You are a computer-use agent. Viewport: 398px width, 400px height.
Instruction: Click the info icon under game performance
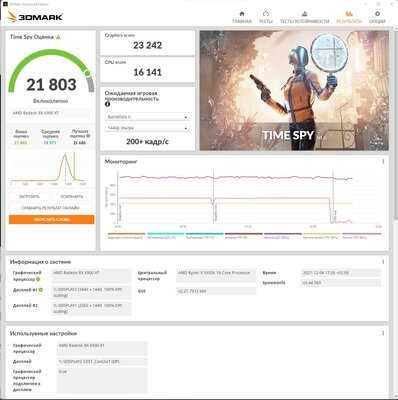[107, 104]
